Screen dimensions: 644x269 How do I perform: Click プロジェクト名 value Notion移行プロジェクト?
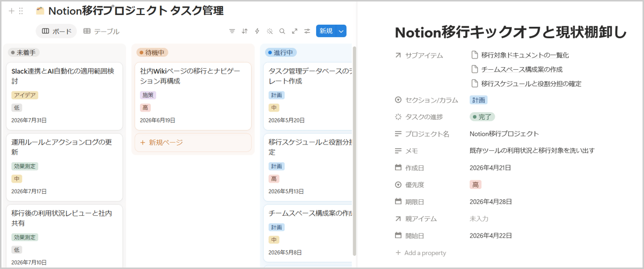pos(504,134)
